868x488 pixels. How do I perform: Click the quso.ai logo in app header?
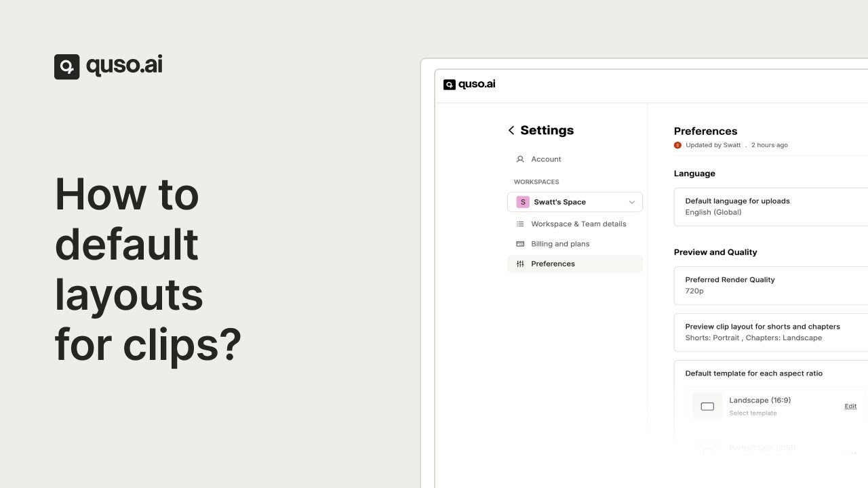[x=469, y=84]
